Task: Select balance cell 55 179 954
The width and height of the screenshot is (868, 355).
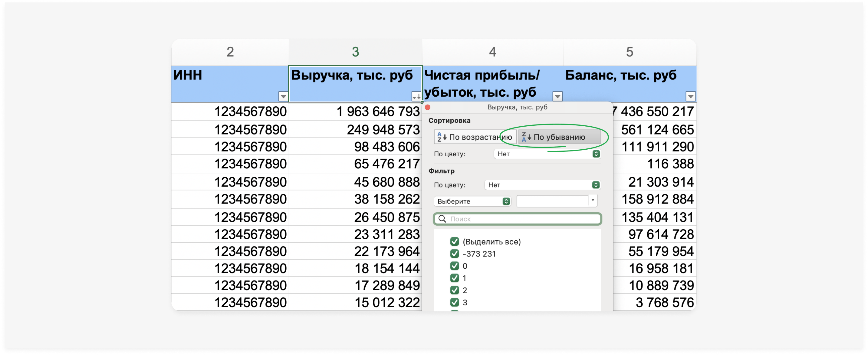Action: tap(655, 251)
